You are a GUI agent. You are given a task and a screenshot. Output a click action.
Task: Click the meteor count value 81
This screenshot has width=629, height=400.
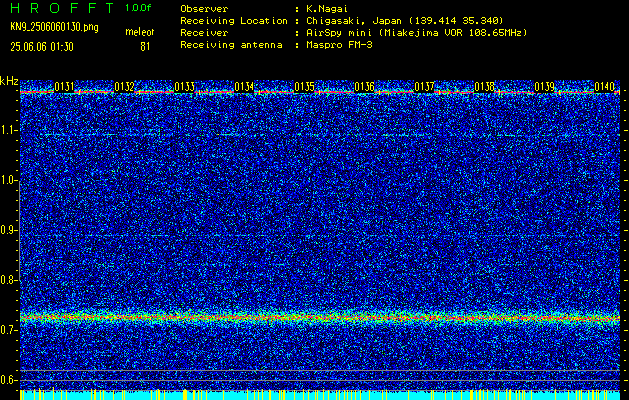pyautogui.click(x=145, y=47)
